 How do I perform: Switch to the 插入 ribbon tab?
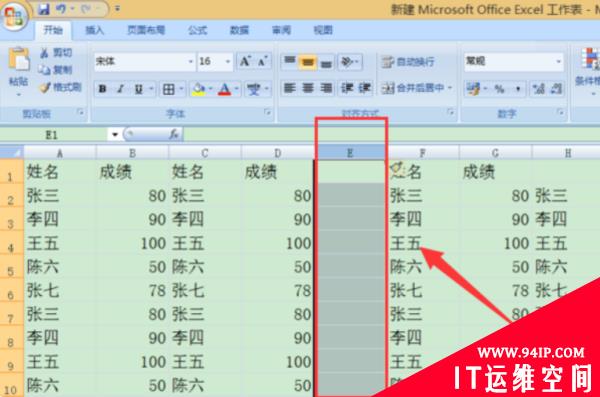pos(95,30)
